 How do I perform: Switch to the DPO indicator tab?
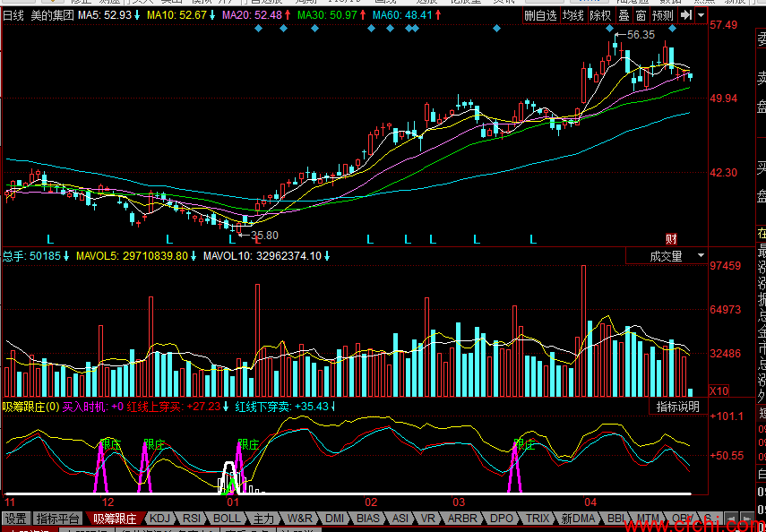[x=500, y=519]
